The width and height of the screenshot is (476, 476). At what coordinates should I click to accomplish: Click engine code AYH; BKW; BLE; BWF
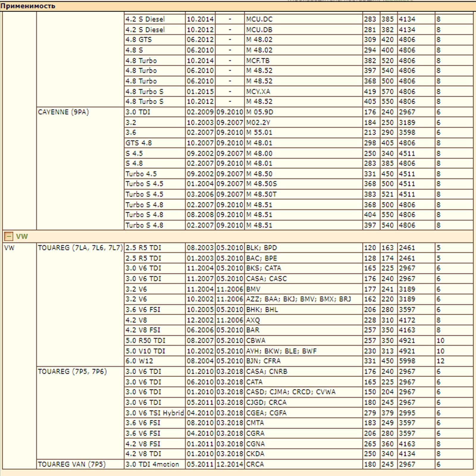(x=281, y=351)
